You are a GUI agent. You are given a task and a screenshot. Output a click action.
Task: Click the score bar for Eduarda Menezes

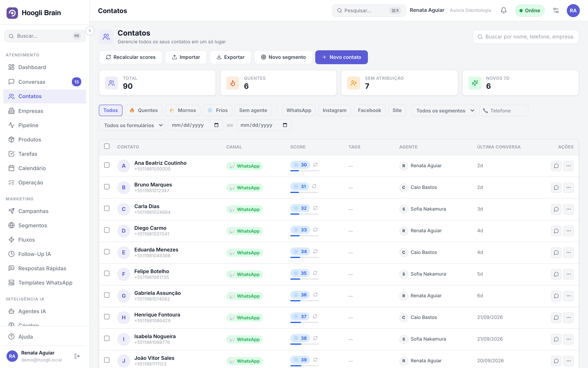pos(305,257)
